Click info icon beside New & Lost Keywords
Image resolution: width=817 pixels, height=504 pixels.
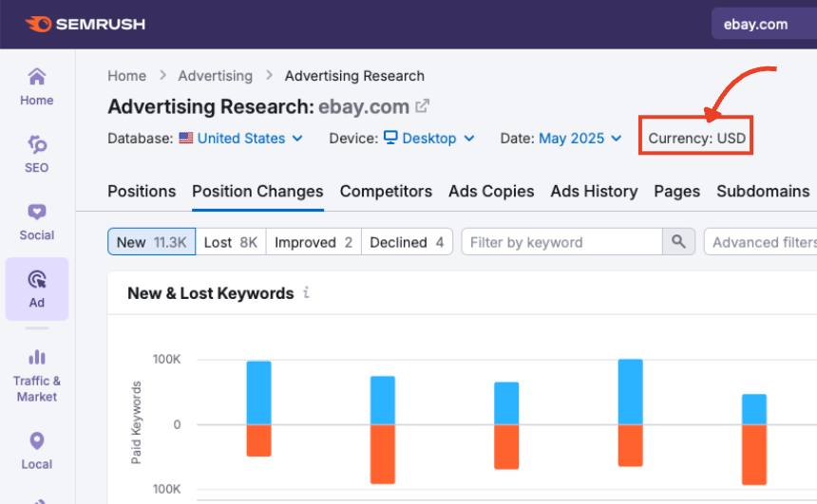[306, 293]
